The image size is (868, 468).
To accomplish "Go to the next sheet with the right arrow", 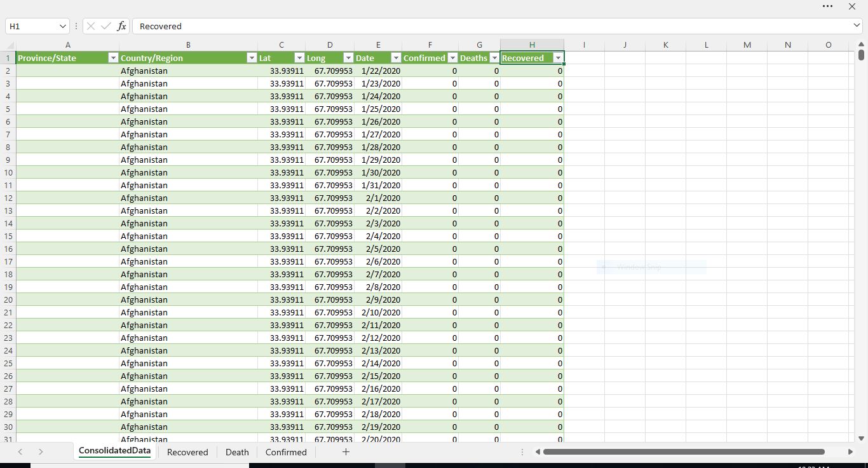I will coord(41,451).
